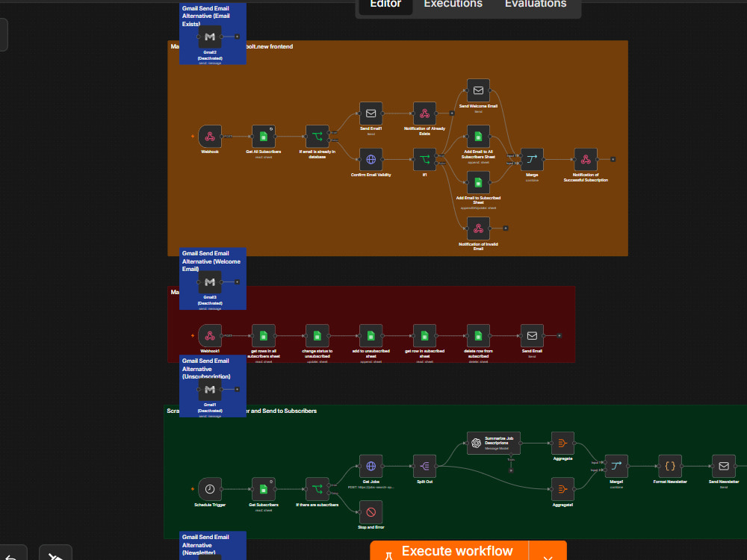
Task: Open the Webhook trigger node
Action: click(x=210, y=137)
